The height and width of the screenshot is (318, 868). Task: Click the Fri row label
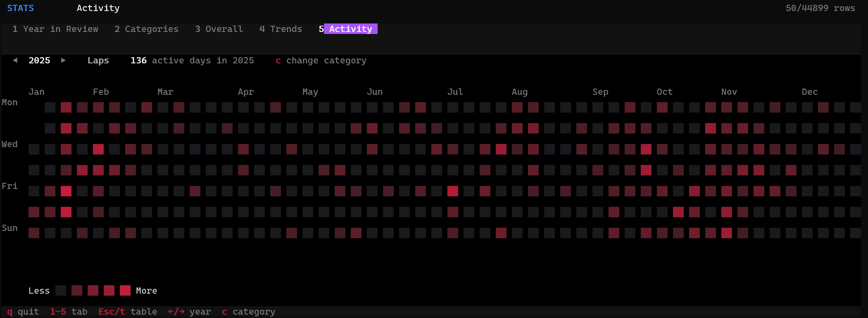[x=10, y=186]
